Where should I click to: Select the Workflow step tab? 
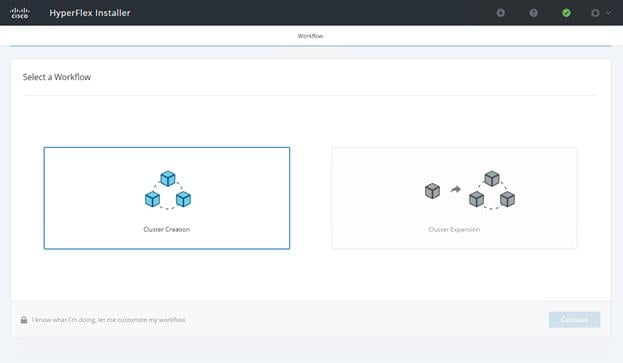[x=310, y=36]
